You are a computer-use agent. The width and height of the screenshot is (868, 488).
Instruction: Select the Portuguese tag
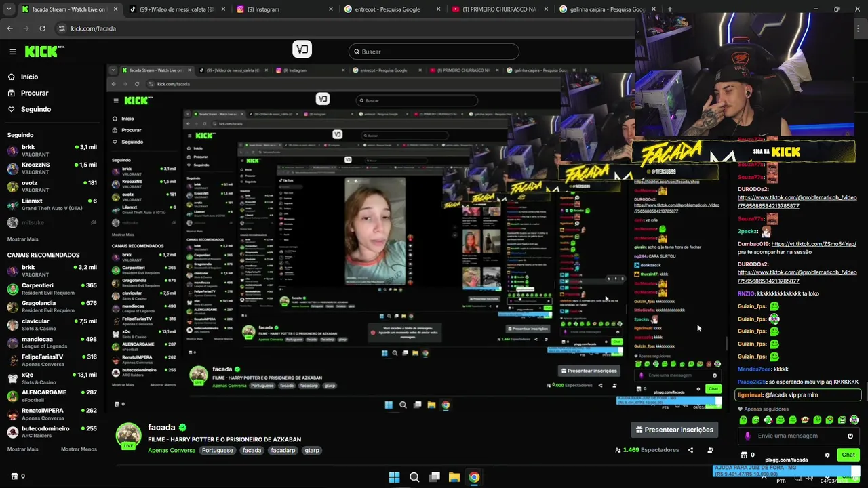pos(218,450)
